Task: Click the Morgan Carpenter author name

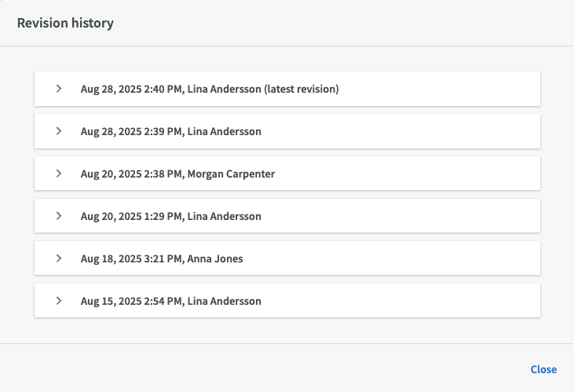Action: pyautogui.click(x=231, y=174)
